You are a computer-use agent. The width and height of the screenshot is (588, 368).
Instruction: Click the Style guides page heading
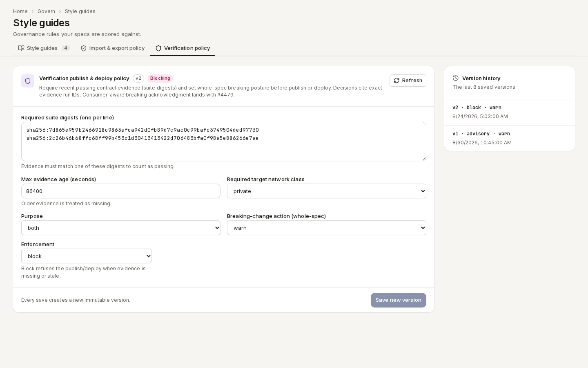41,23
